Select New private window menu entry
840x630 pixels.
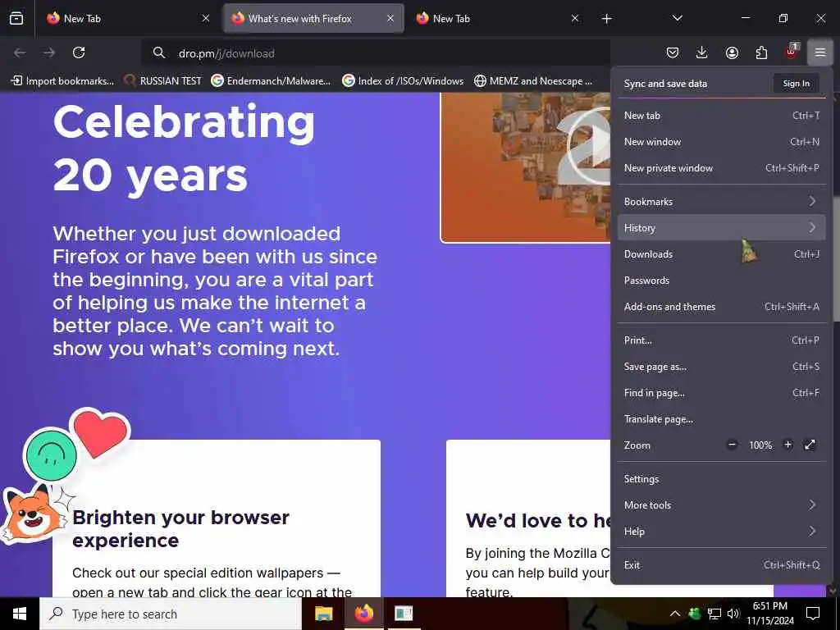[x=722, y=167]
